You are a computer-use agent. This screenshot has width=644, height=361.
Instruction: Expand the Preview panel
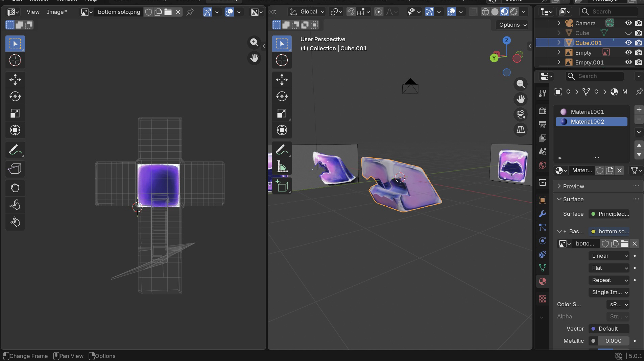(573, 186)
